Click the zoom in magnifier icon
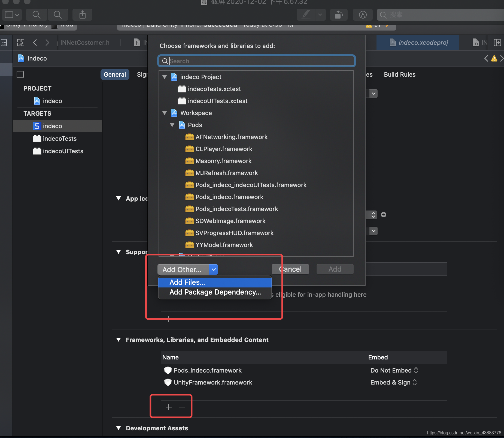This screenshot has height=438, width=504. [58, 15]
